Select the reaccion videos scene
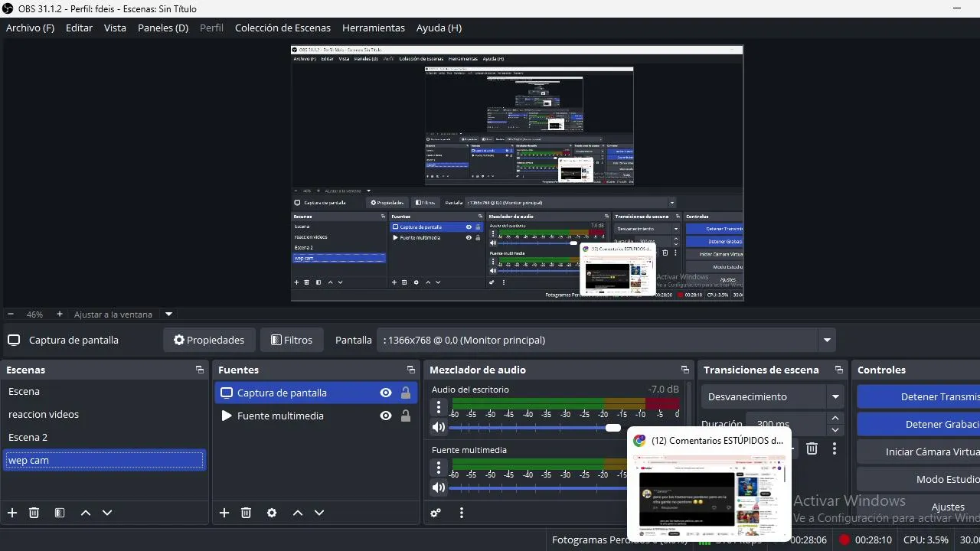 104,414
